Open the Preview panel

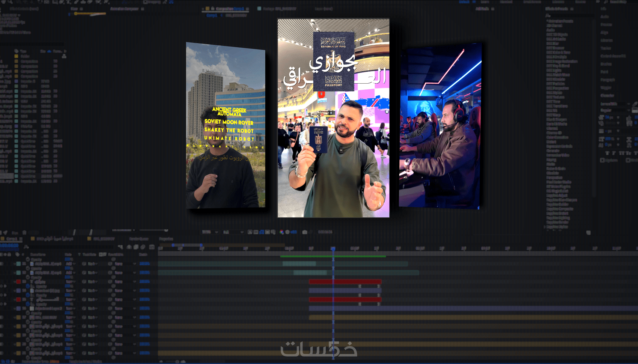(606, 24)
